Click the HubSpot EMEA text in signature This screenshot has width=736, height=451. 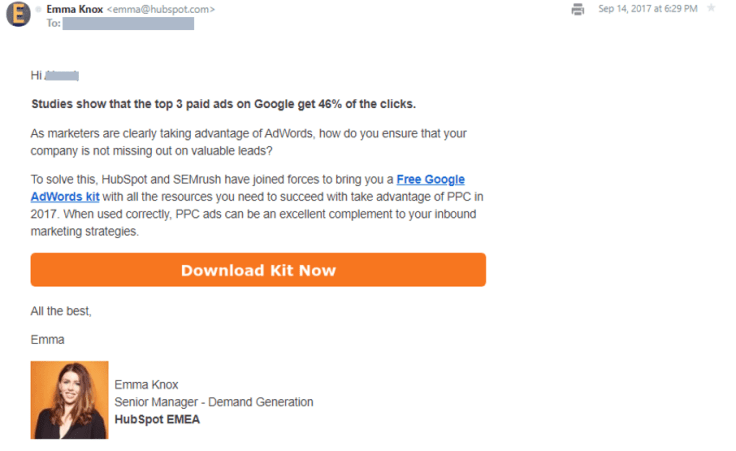[x=157, y=420]
